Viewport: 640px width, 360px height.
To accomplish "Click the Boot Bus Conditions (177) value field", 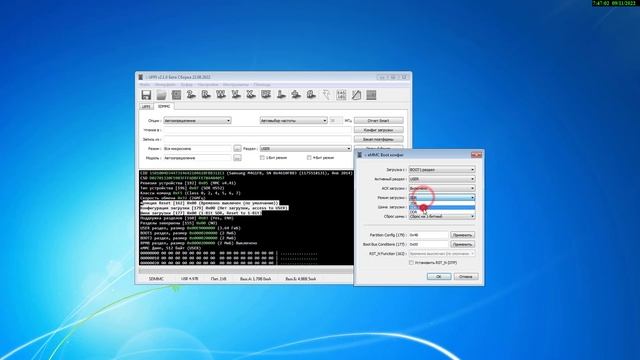I will tap(428, 244).
